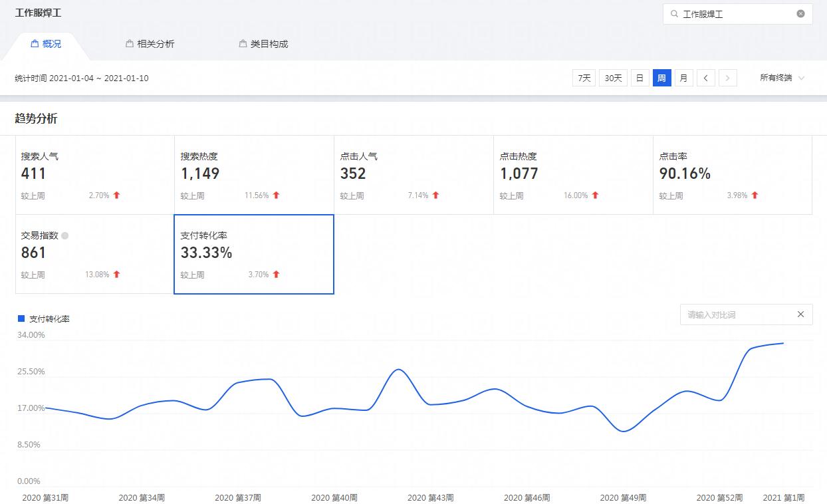Go to next period arrow
Viewport: 827px width, 504px height.
(x=728, y=78)
